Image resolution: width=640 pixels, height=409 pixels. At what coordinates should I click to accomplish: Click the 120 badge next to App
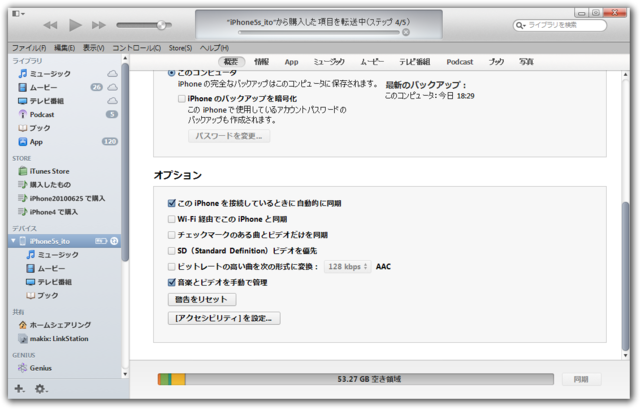[x=110, y=142]
